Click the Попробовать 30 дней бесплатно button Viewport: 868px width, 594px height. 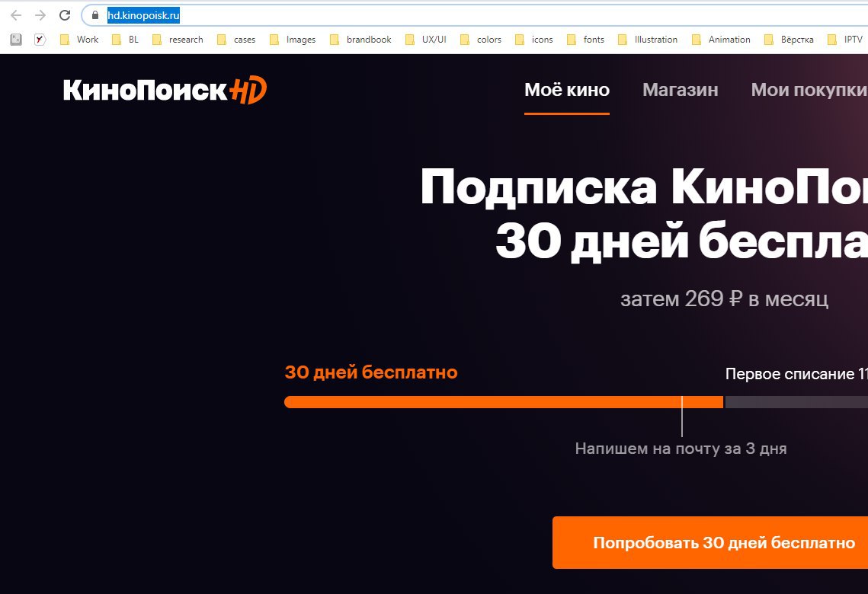click(x=710, y=542)
